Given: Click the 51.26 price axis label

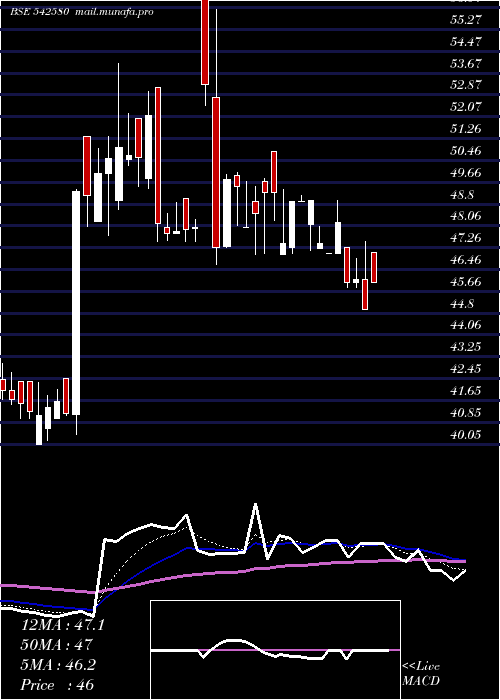Looking at the screenshot, I should pos(467,129).
